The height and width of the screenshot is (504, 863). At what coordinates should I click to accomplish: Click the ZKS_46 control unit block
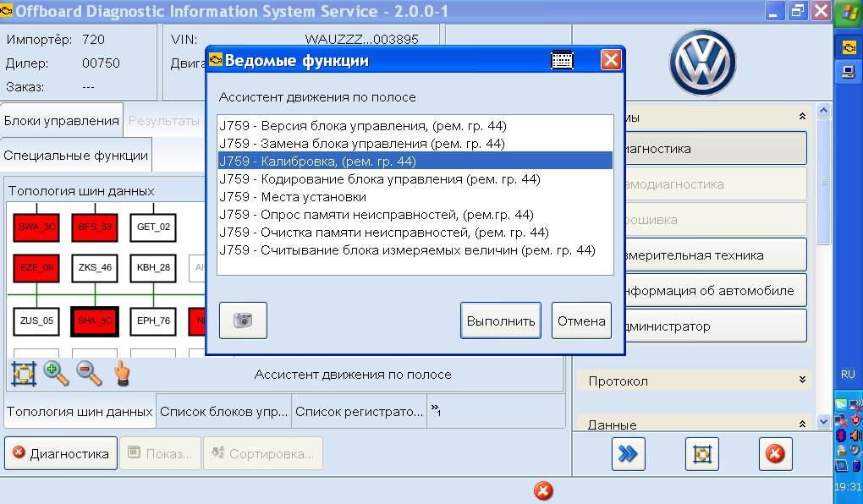click(95, 268)
